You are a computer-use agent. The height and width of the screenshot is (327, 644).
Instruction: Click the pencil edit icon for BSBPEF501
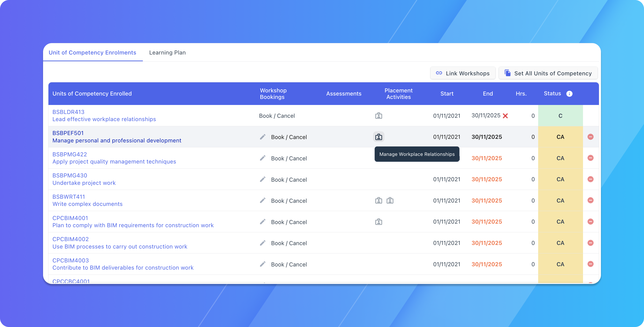263,137
